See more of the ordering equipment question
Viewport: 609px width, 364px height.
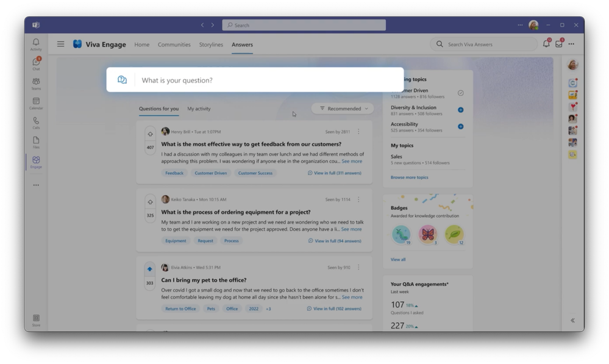tap(352, 229)
